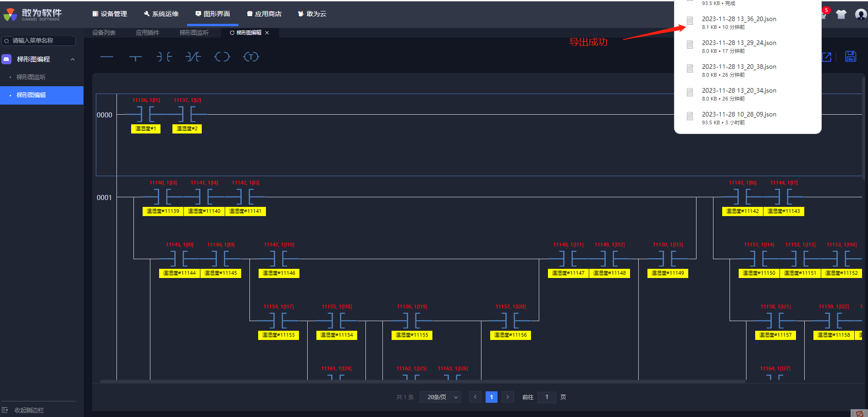The image size is (868, 417).
Task: Select 梯形图监听 in the sidebar
Action: click(31, 77)
